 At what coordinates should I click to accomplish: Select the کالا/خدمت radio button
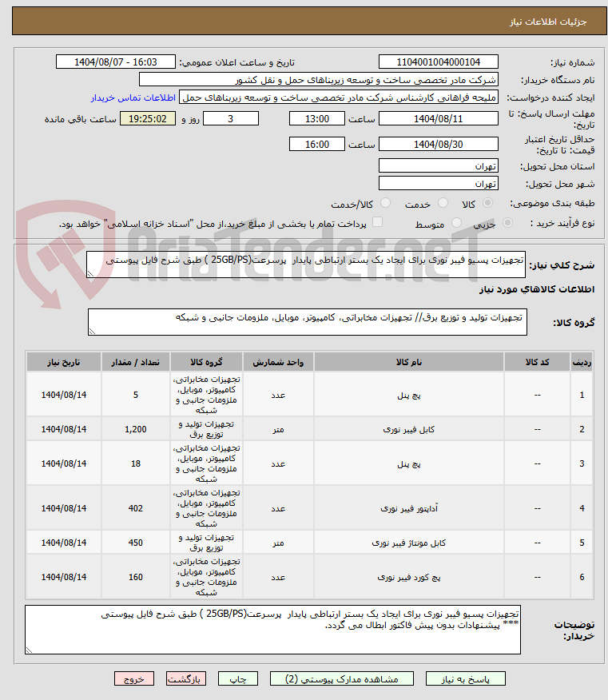tap(385, 203)
